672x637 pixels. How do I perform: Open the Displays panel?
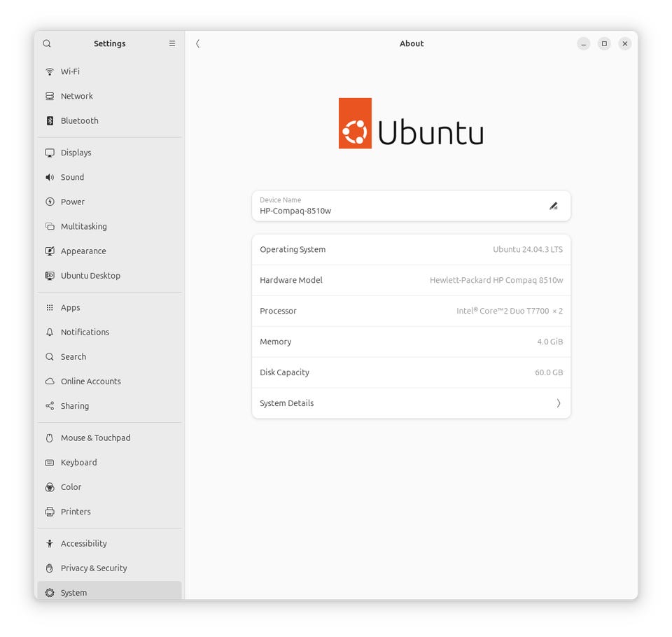click(x=110, y=153)
